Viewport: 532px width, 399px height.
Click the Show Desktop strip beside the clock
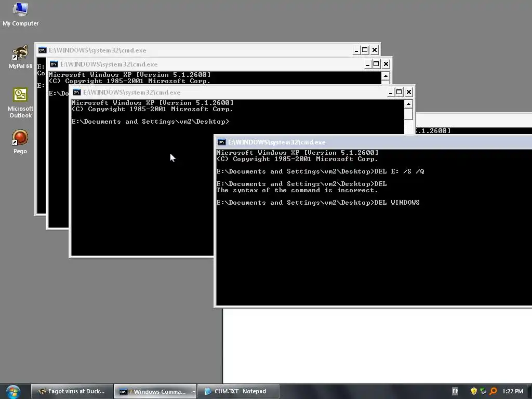tap(529, 391)
